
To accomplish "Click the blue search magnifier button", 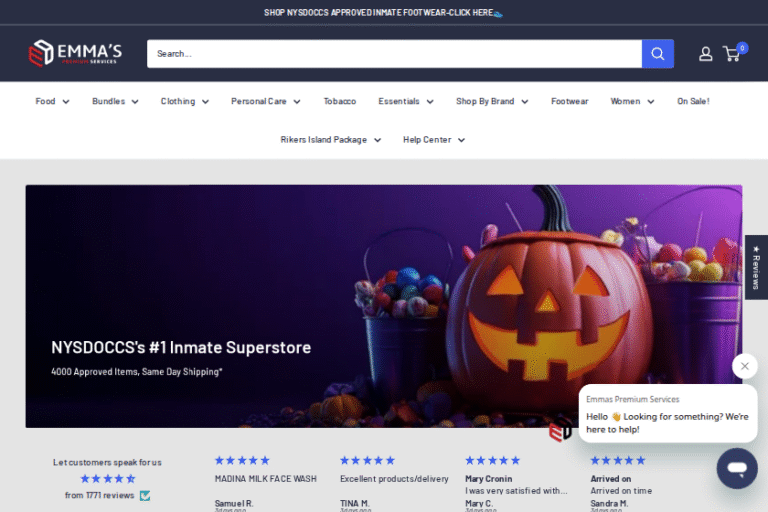I will point(658,54).
